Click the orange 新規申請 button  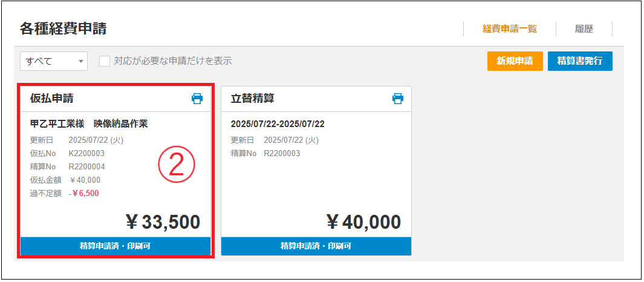[x=515, y=61]
